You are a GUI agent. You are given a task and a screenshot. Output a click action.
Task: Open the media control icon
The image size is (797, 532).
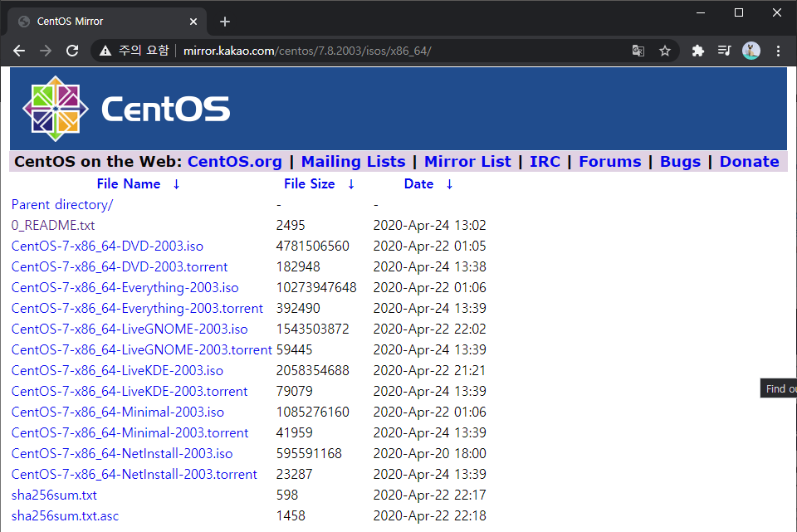[x=724, y=51]
